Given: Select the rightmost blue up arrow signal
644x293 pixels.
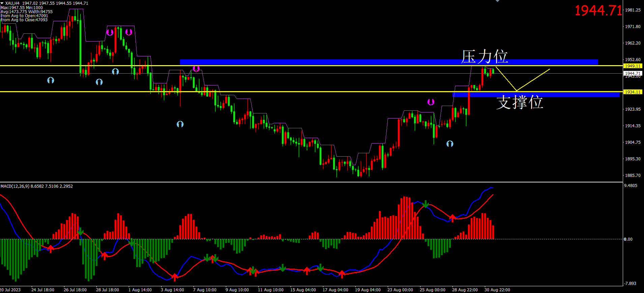Looking at the screenshot, I should pyautogui.click(x=449, y=144).
